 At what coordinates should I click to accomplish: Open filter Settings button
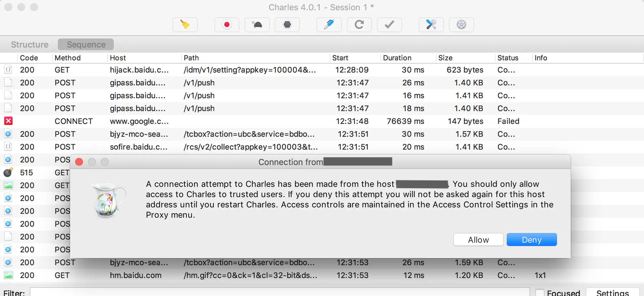(x=613, y=292)
